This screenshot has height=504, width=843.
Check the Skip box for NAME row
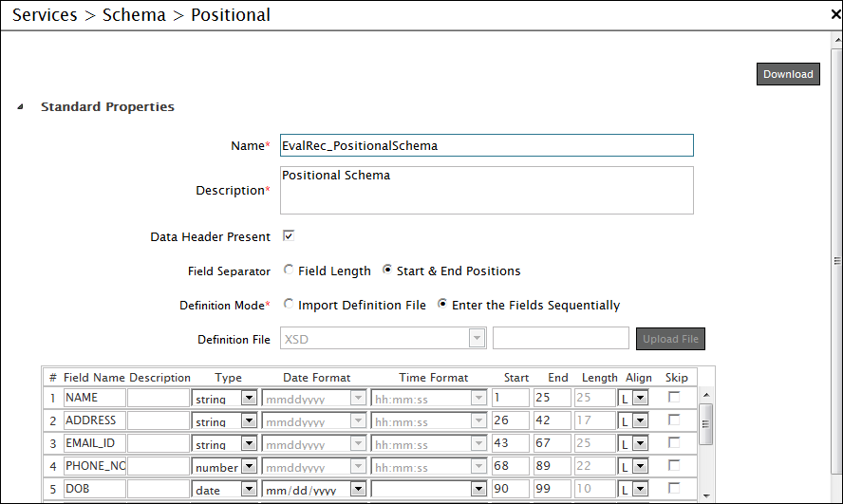tap(674, 398)
